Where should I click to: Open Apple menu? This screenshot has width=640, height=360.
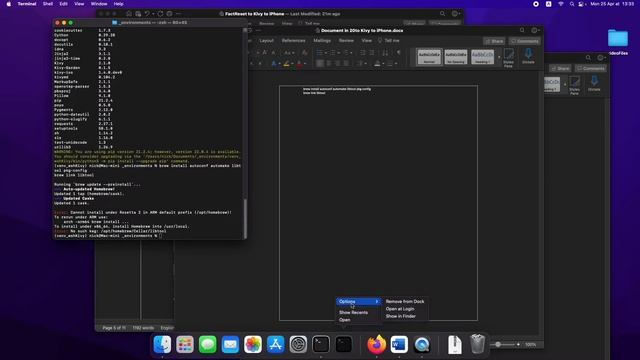(9, 4)
